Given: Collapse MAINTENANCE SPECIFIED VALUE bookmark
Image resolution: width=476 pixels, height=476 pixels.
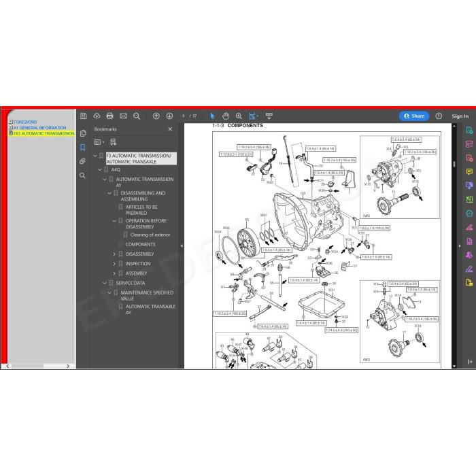Looking at the screenshot, I should point(109,292).
